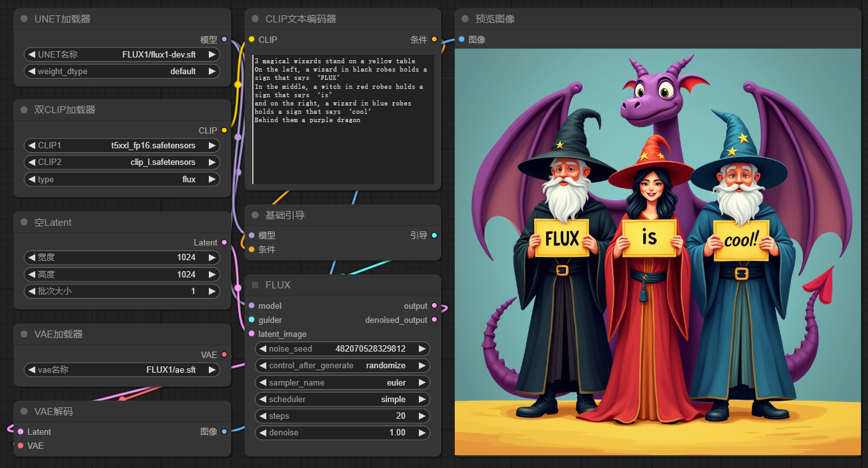Select next vae名称 with right arrow
The width and height of the screenshot is (868, 468).
click(212, 370)
